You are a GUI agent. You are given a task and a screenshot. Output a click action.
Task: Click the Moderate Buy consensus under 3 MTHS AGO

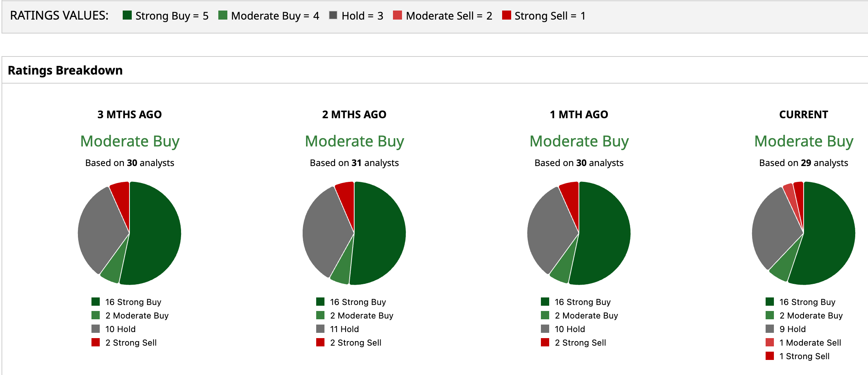pyautogui.click(x=130, y=141)
